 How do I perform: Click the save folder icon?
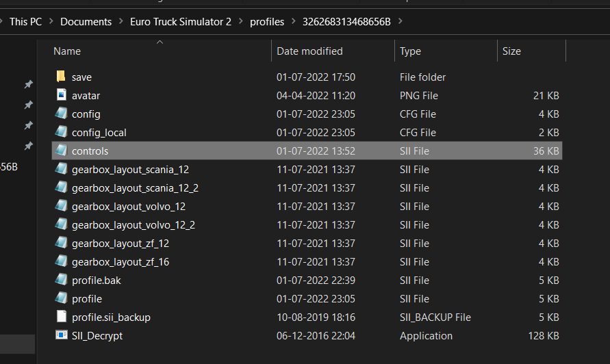point(61,77)
